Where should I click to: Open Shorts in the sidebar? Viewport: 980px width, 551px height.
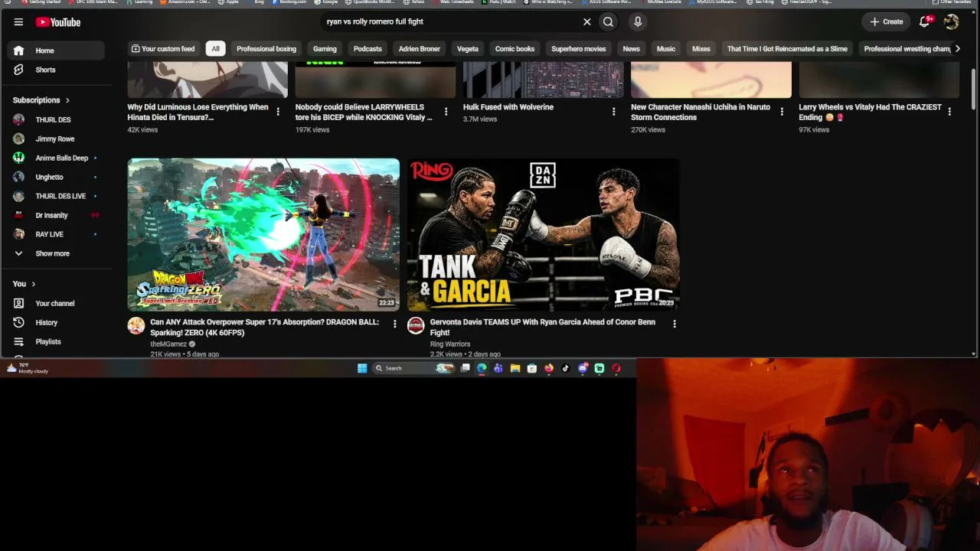56,70
